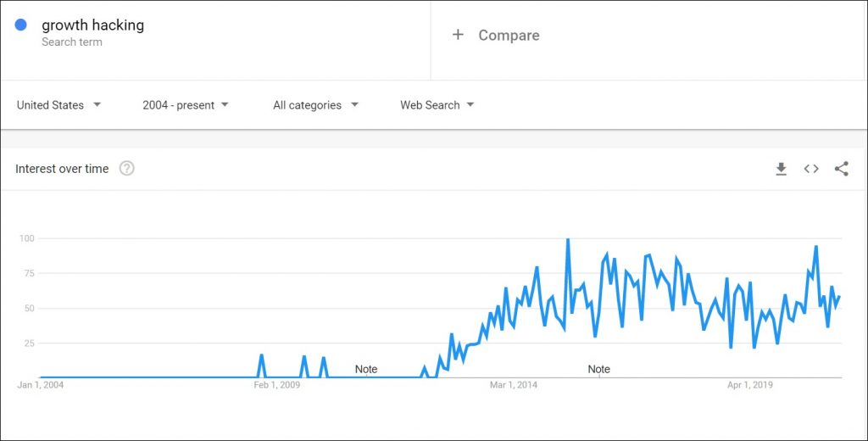Share the Interest over time chart
Screen dimensions: 868x441
841,169
